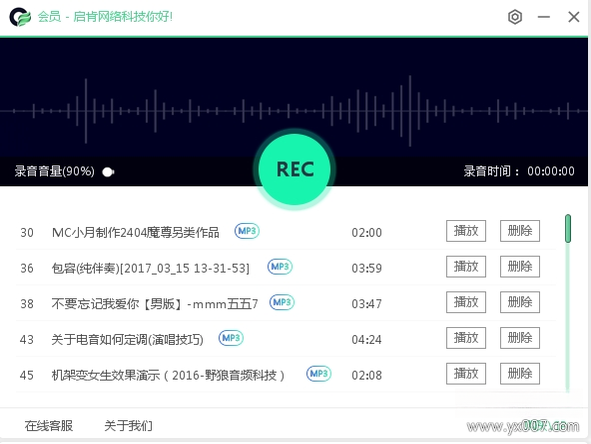Play recording 30 MC小月制作2404魔尊另类作品
The image size is (591, 444).
click(x=466, y=231)
